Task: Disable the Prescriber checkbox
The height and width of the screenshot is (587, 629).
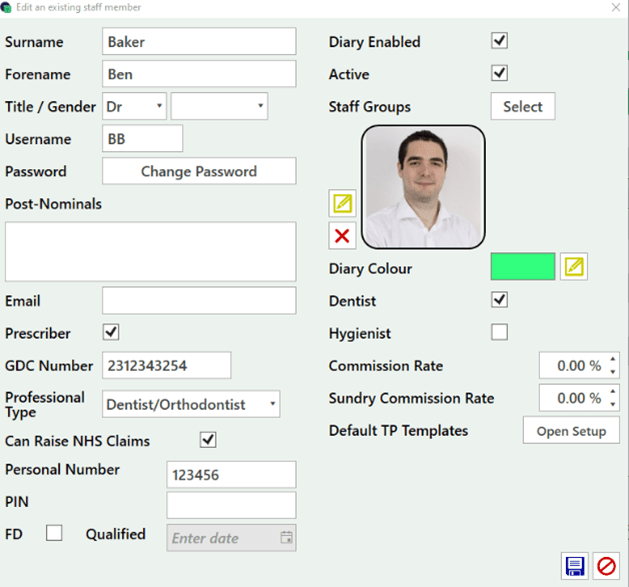Action: pos(111,332)
